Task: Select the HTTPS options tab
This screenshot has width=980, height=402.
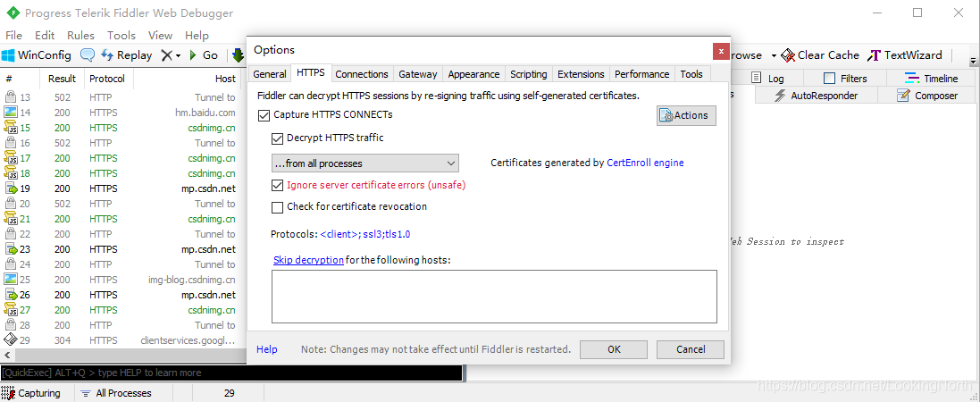Action: point(311,72)
